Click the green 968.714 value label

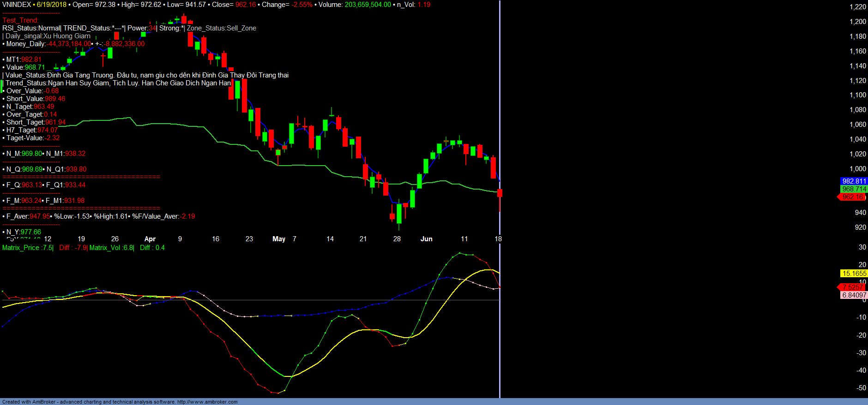[854, 189]
